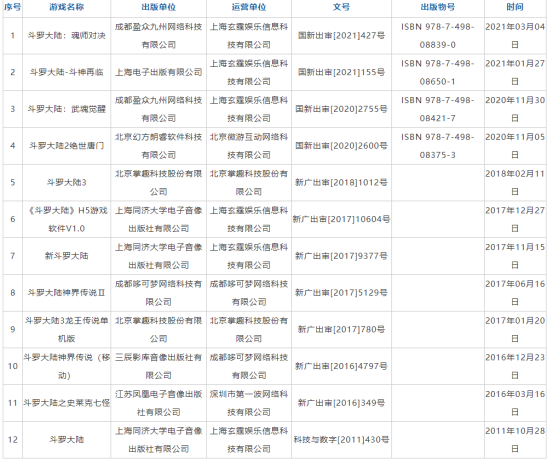The height and width of the screenshot is (465, 554).
Task: Select publisher 江苏凤凰电子音像出版社有限公司
Action: pos(158,403)
